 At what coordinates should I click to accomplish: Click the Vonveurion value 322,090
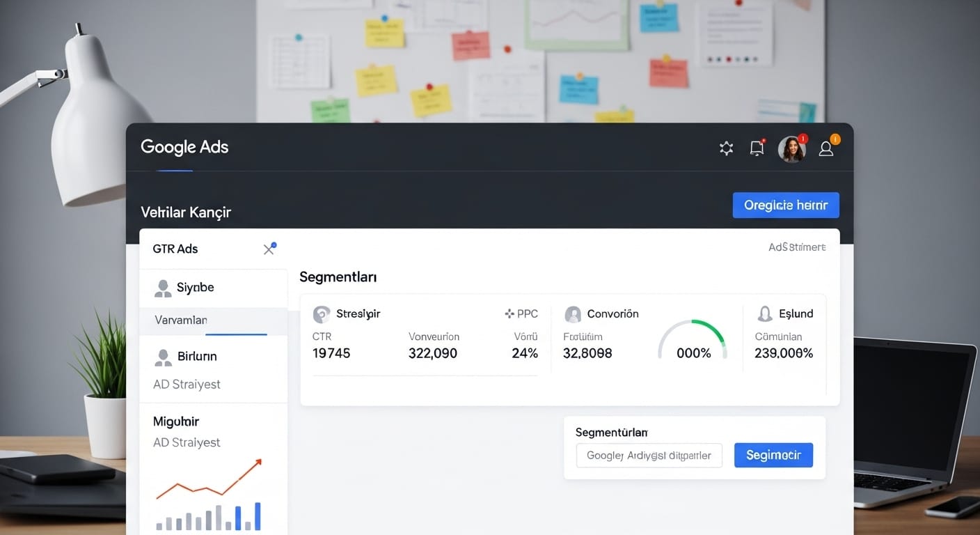pyautogui.click(x=433, y=353)
